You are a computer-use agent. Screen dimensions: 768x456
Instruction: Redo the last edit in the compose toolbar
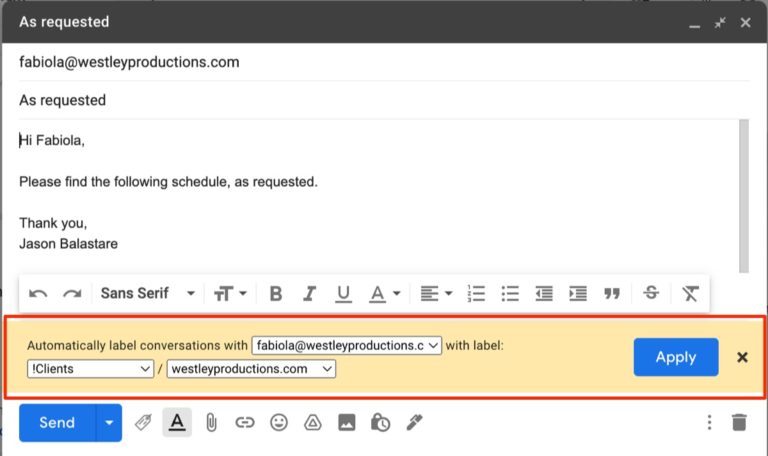pos(72,294)
